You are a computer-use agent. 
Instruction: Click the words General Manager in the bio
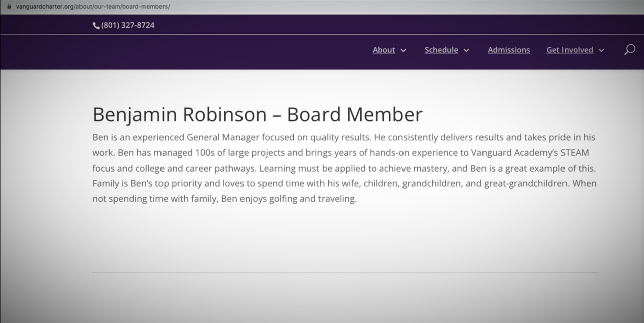(223, 137)
